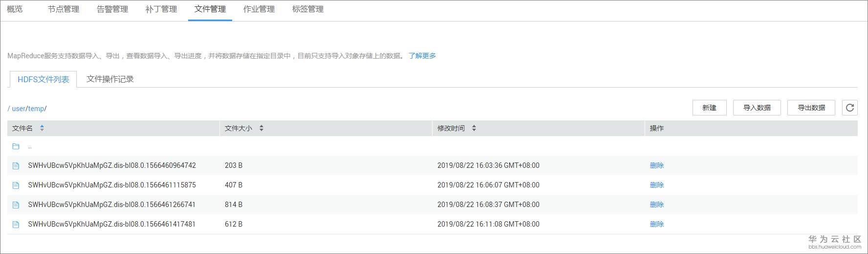Image resolution: width=868 pixels, height=254 pixels.
Task: Click the 新建 button
Action: [709, 108]
